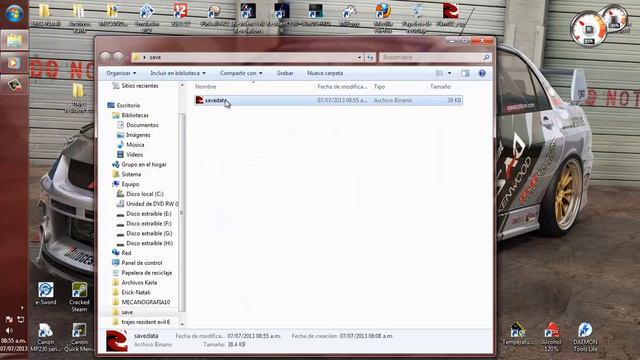Open the MECANOGRAFIA10 folder
The height and width of the screenshot is (360, 640).
point(141,302)
